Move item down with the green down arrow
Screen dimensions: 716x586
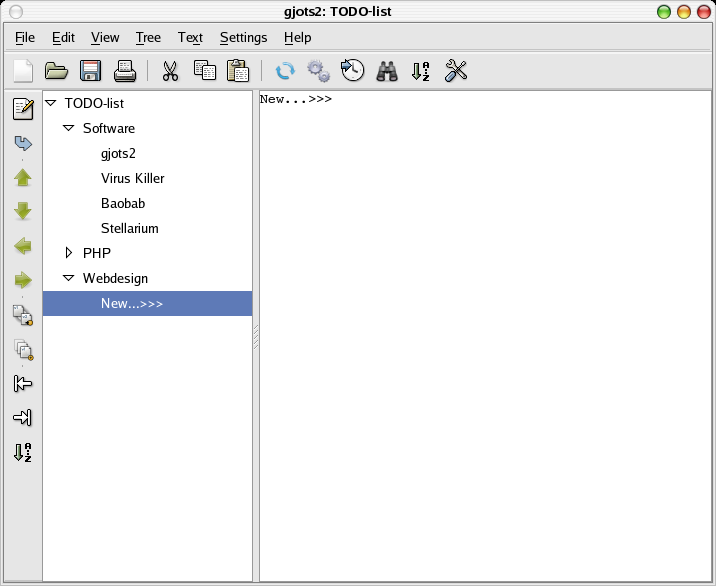click(23, 211)
